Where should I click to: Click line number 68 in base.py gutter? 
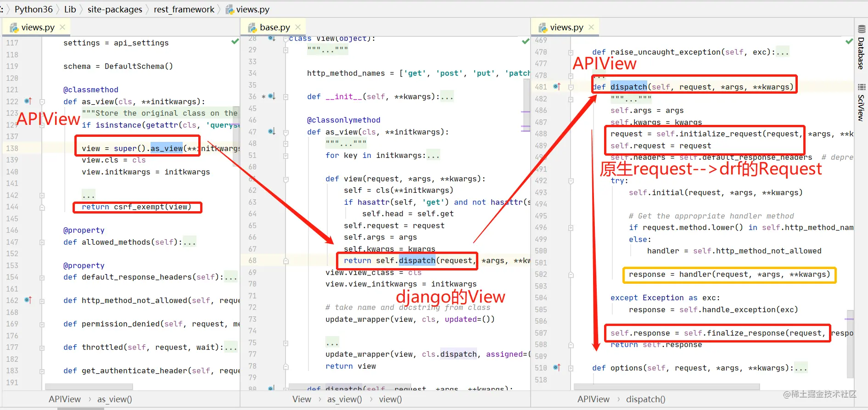click(x=252, y=260)
